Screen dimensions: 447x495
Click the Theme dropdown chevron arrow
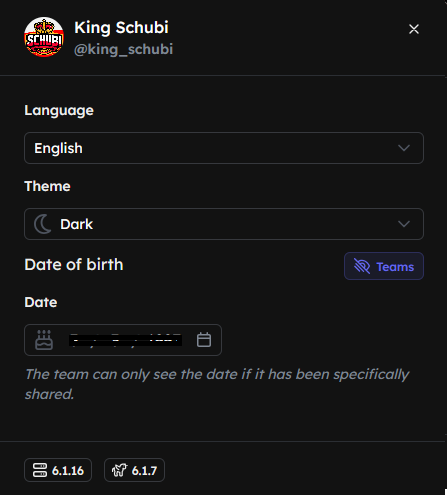point(404,224)
